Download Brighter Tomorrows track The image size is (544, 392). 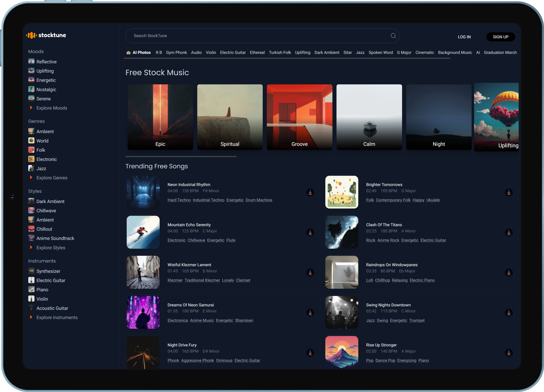[509, 193]
